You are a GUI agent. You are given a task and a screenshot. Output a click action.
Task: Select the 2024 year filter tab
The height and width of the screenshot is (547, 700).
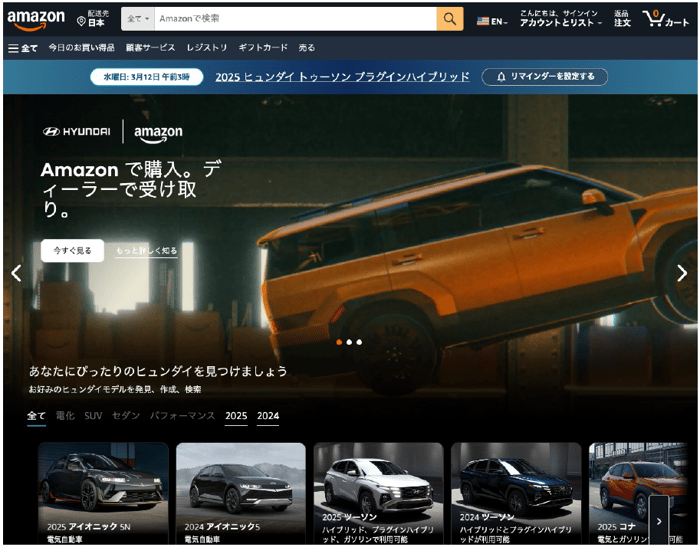point(268,416)
